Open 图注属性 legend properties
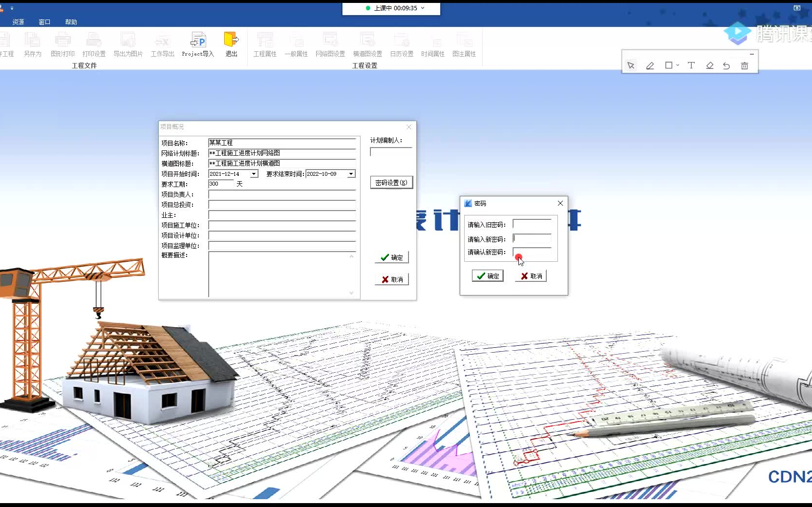Viewport: 812px width, 507px height. point(464,44)
